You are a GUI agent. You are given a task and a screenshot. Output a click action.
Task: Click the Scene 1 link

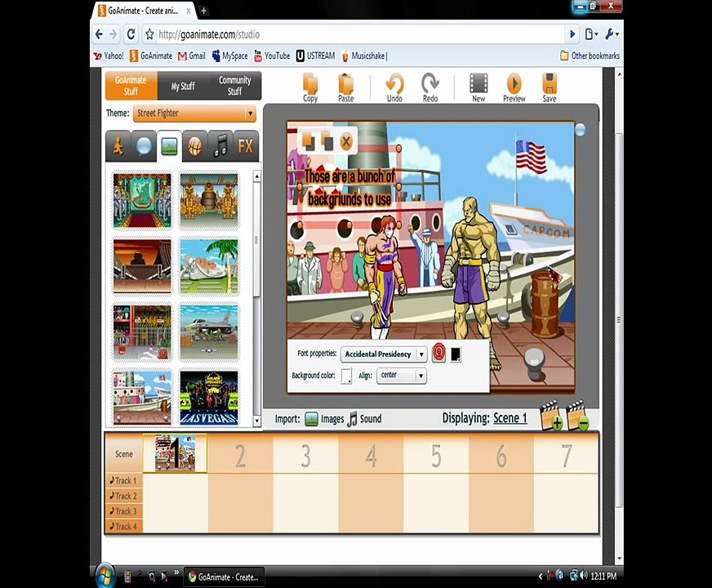pyautogui.click(x=510, y=418)
